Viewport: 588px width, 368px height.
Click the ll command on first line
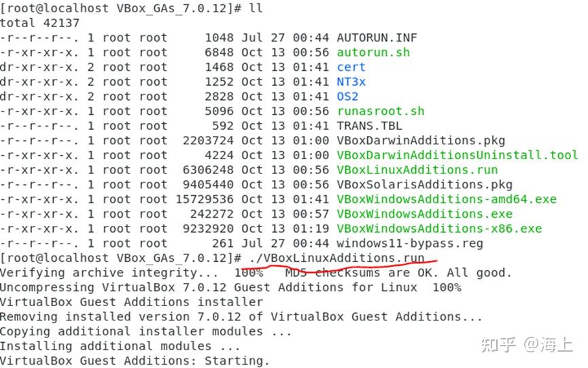pos(256,8)
